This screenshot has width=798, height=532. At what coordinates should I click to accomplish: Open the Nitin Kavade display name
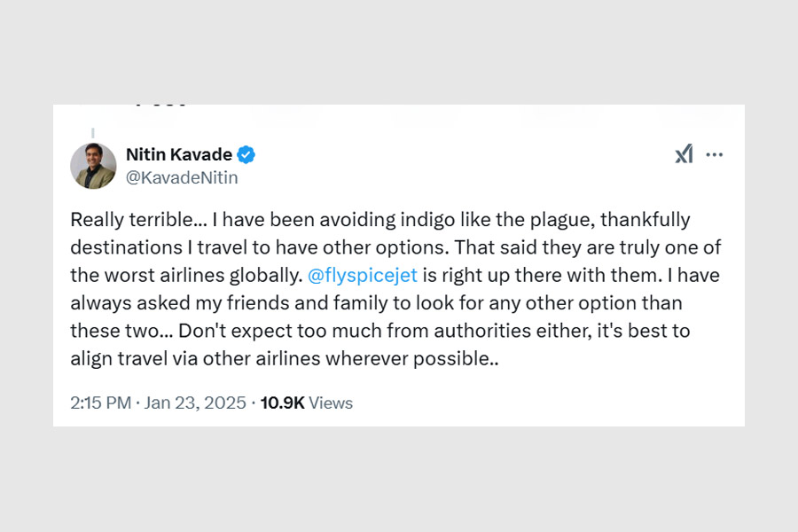(x=179, y=155)
